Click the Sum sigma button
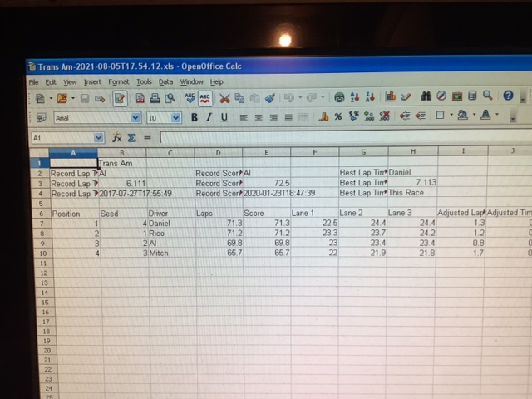Viewport: 532px width, 399px height. click(x=131, y=137)
